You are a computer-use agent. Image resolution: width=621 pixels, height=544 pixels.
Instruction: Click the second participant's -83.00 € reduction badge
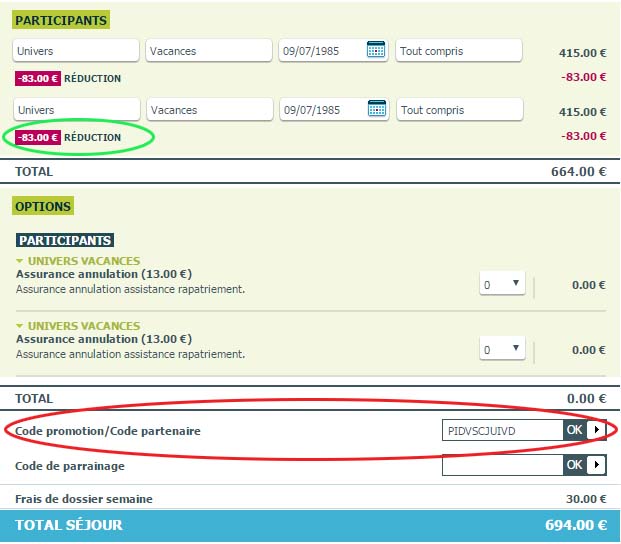[x=37, y=137]
